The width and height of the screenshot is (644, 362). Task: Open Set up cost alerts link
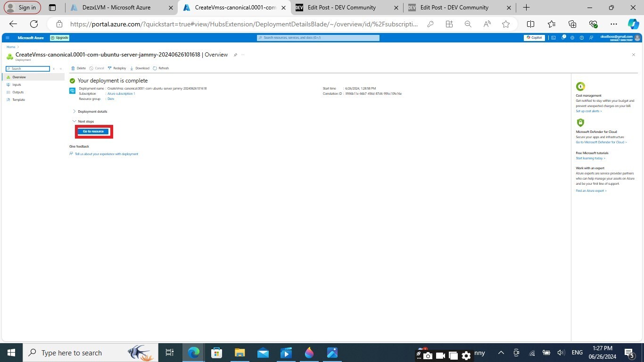(x=589, y=111)
